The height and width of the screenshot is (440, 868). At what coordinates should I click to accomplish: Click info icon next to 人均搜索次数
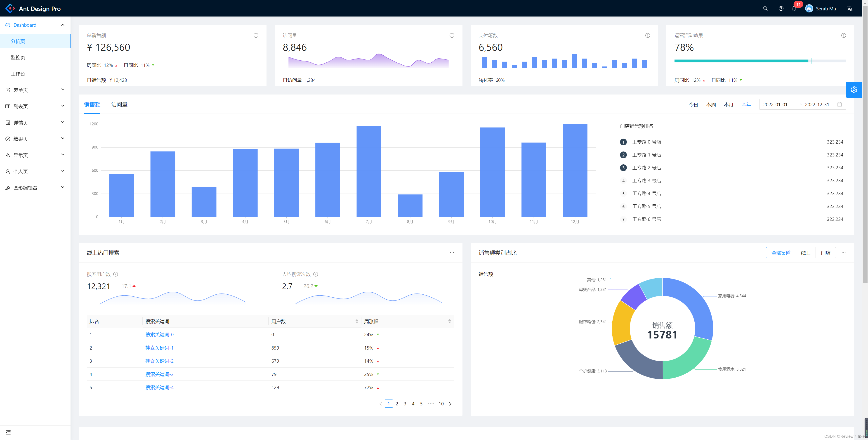316,274
